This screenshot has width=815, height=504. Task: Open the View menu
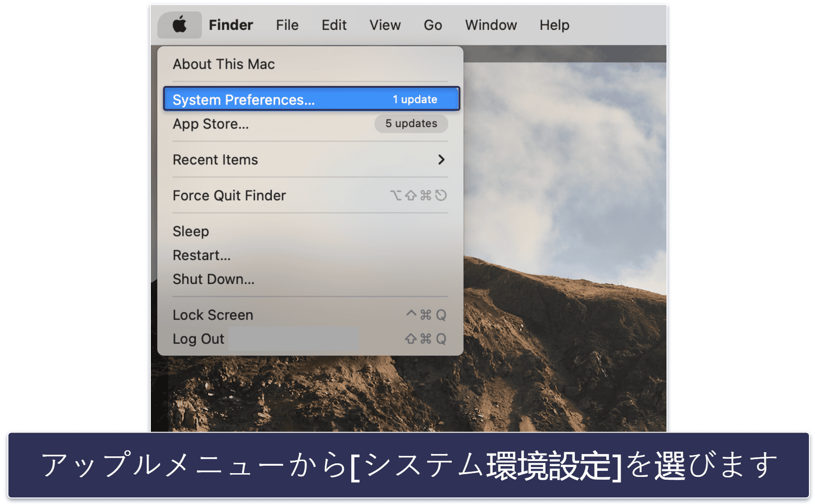tap(385, 25)
